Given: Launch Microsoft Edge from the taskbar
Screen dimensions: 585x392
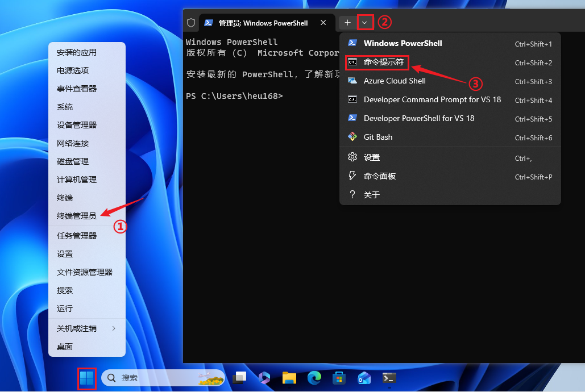Looking at the screenshot, I should tap(313, 377).
